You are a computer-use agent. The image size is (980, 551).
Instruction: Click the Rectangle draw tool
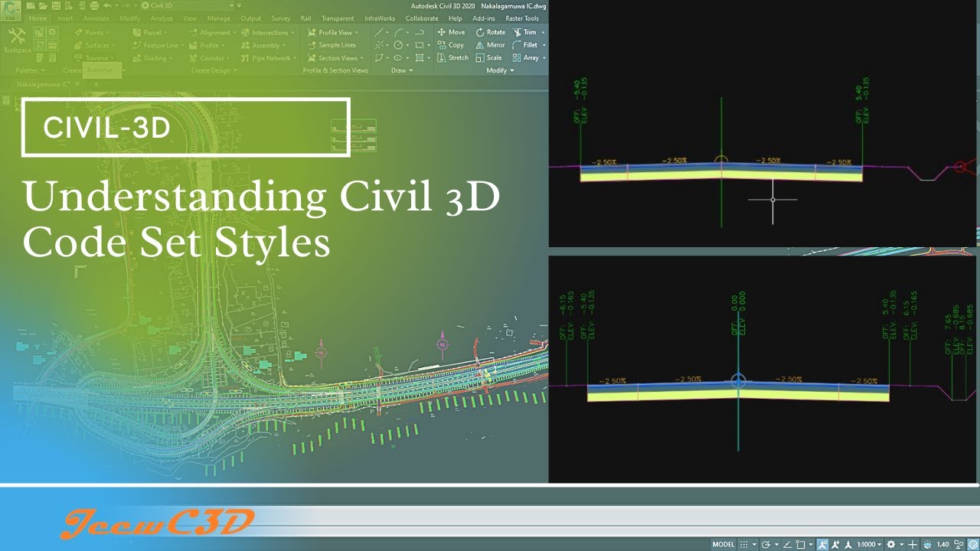pos(419,45)
